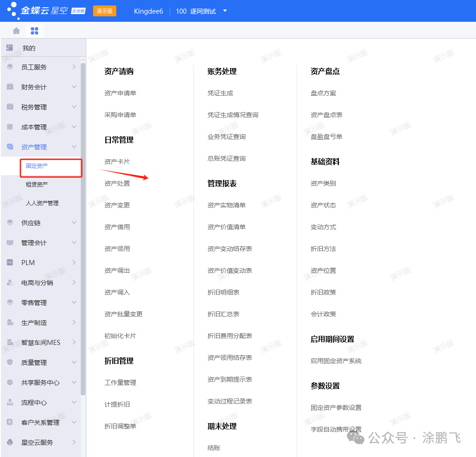Click the 质量管理 shield icon

click(x=10, y=363)
